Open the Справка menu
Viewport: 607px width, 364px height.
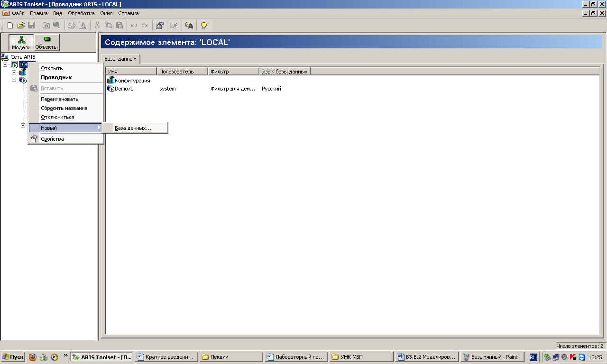click(129, 13)
